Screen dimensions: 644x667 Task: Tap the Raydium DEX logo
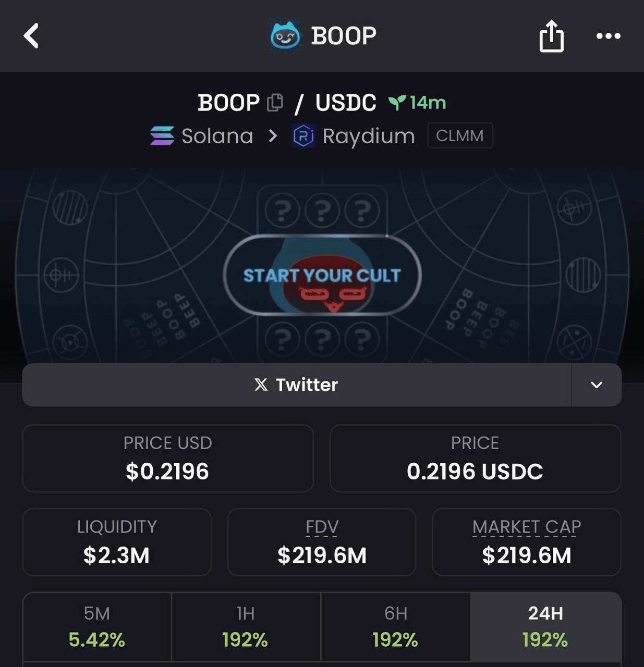pos(303,136)
